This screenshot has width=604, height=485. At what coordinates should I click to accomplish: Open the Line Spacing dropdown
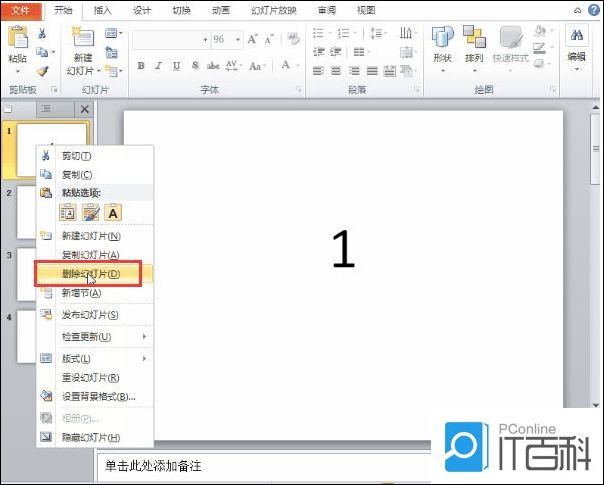point(378,33)
